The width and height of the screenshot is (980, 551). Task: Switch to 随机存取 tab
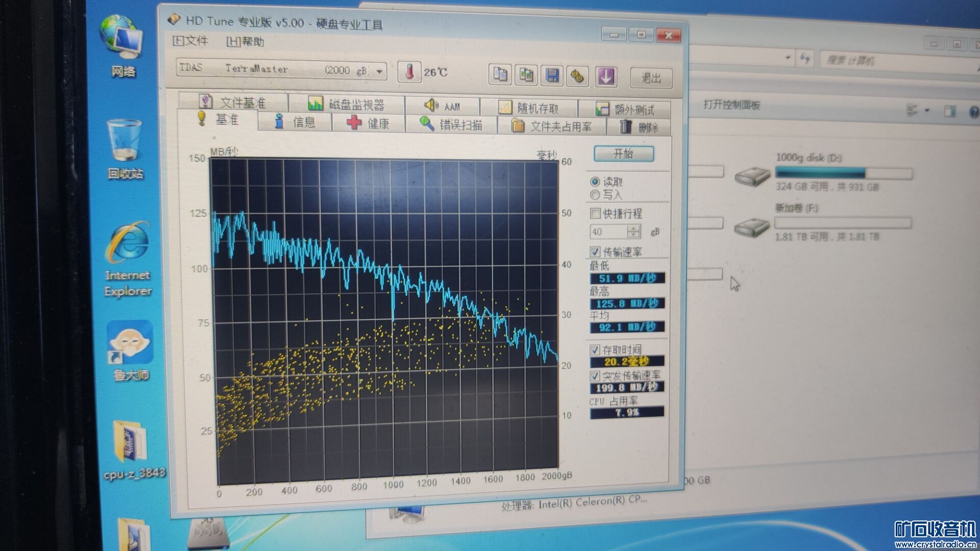[528, 108]
